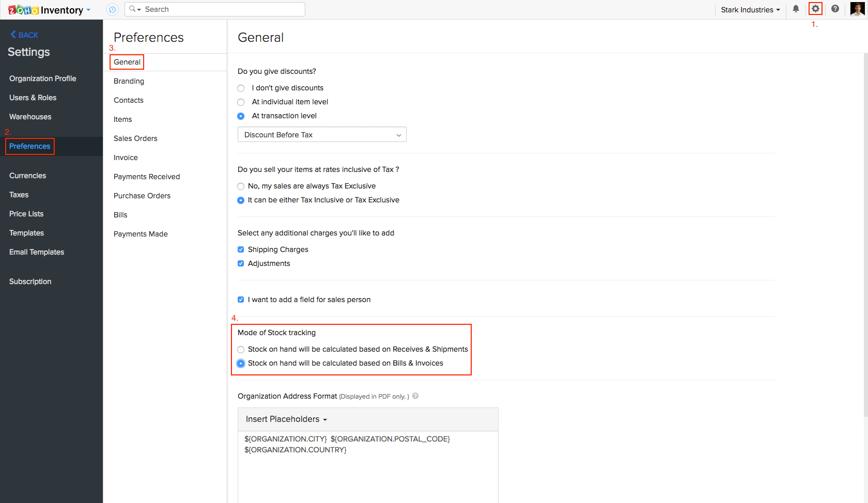
Task: Open the Email Templates settings
Action: [x=36, y=252]
